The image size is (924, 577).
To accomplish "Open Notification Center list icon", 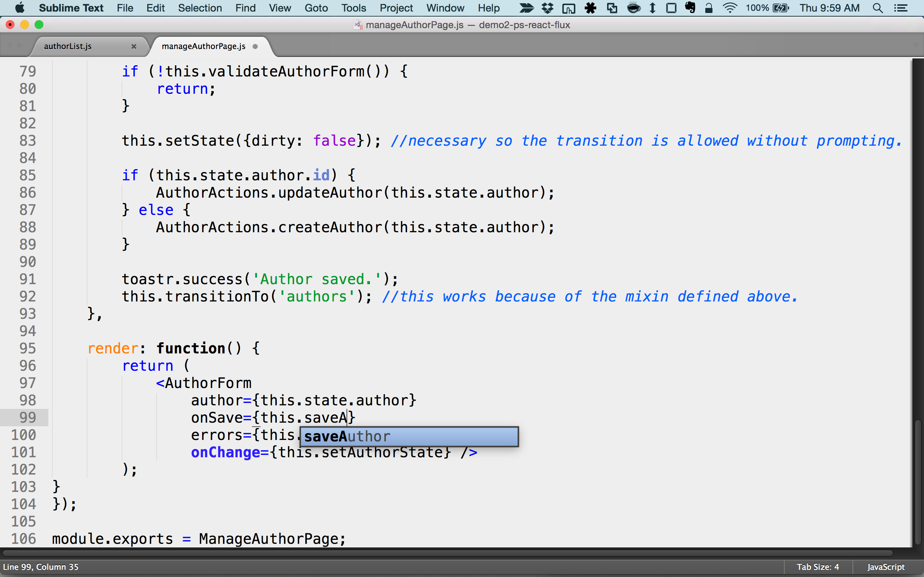I will tap(901, 8).
